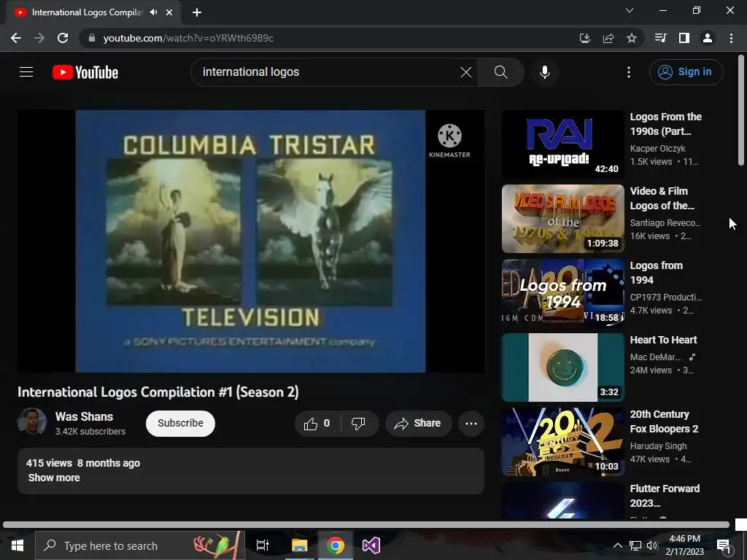Toggle Chrome side panel
The height and width of the screenshot is (560, 747).
pyautogui.click(x=684, y=38)
